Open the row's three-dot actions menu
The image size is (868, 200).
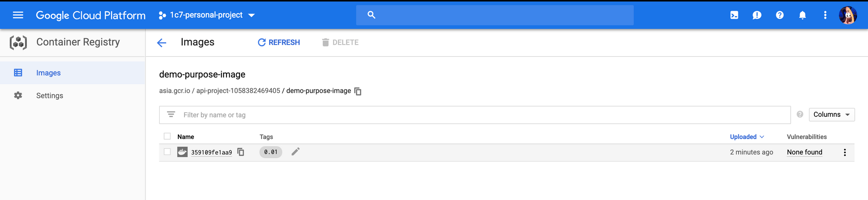pos(845,152)
